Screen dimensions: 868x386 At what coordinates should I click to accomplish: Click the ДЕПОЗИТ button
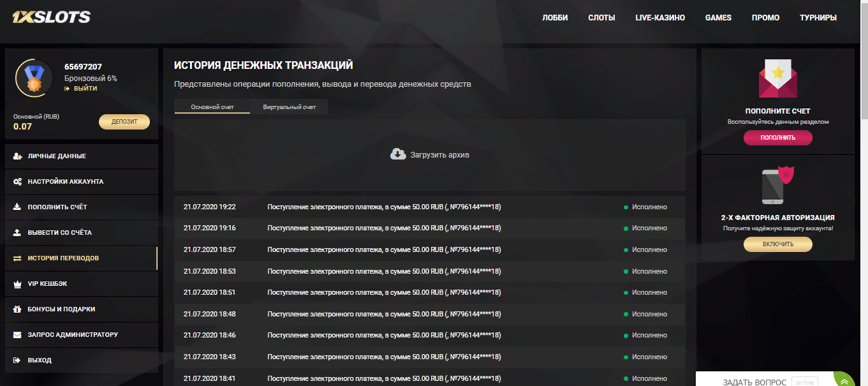click(x=124, y=121)
